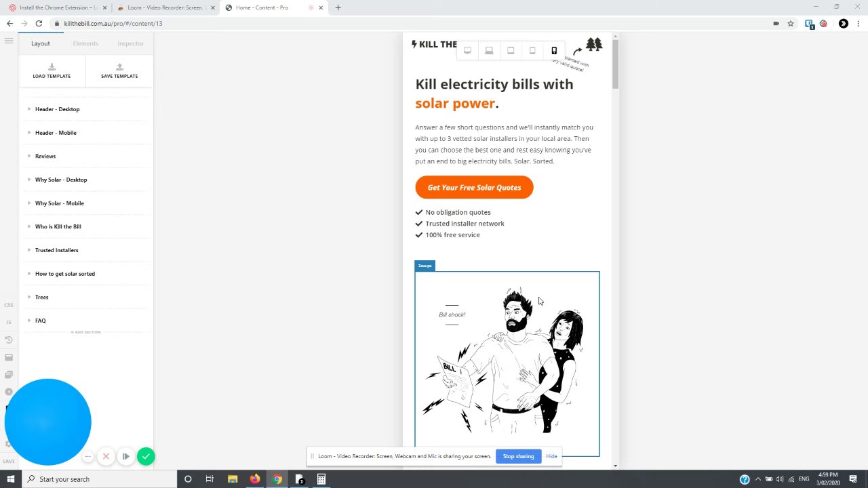
Task: Open the Windows notification center
Action: tap(853, 479)
